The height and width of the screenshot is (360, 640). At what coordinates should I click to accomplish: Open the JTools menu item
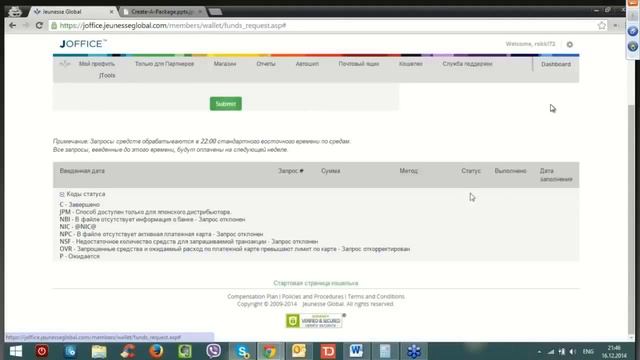pos(107,76)
